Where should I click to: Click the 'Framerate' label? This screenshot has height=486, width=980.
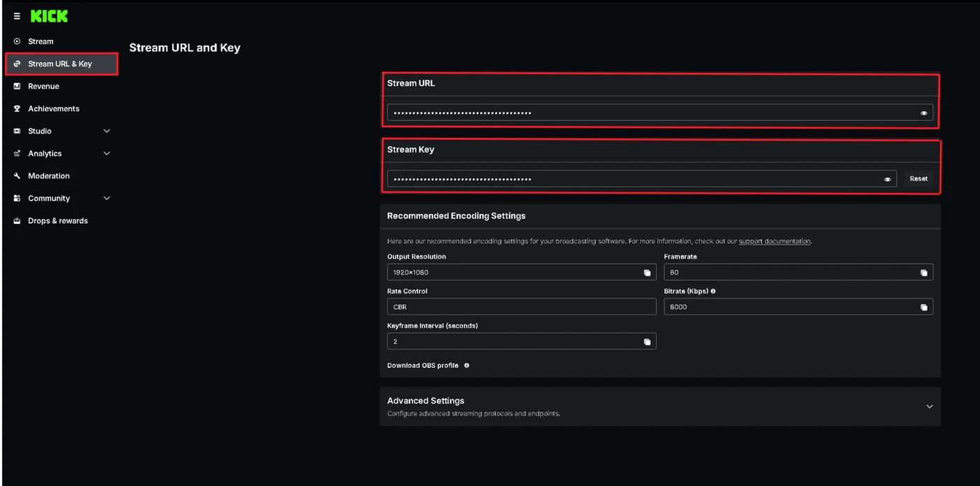click(680, 257)
